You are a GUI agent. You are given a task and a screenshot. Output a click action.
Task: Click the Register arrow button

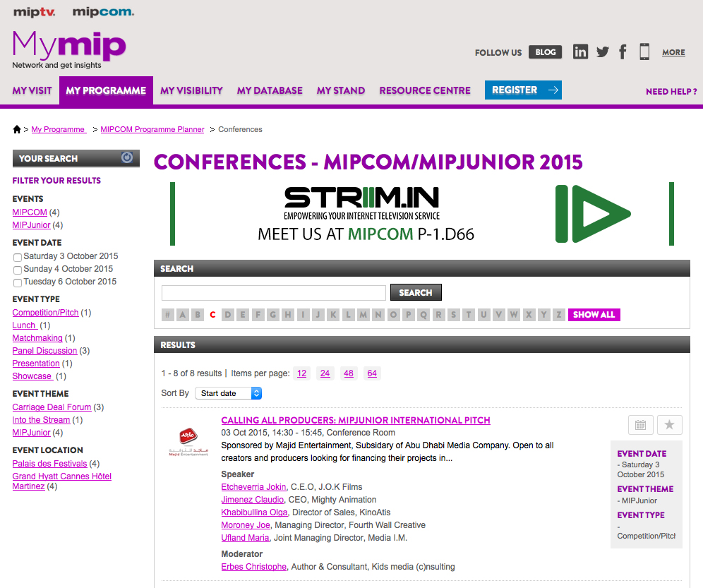pos(523,90)
